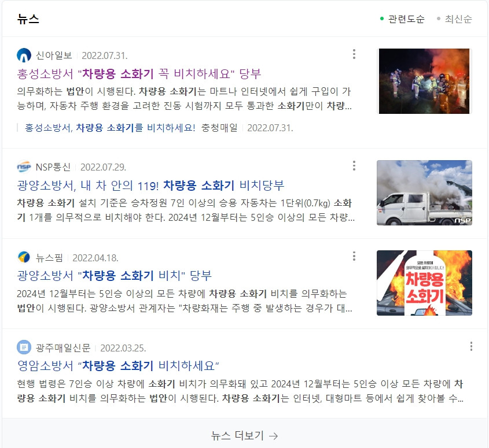Open headline 광양소방서, 내 차 안의 119!

pyautogui.click(x=150, y=186)
